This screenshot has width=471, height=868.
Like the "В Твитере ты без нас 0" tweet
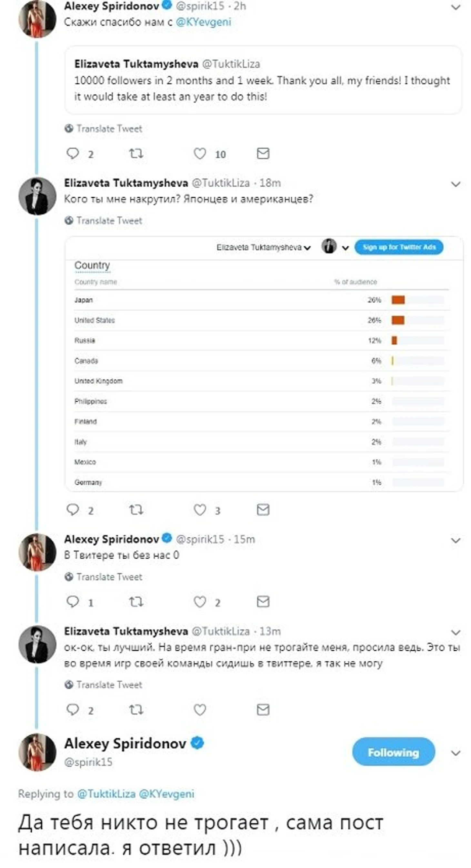(200, 602)
